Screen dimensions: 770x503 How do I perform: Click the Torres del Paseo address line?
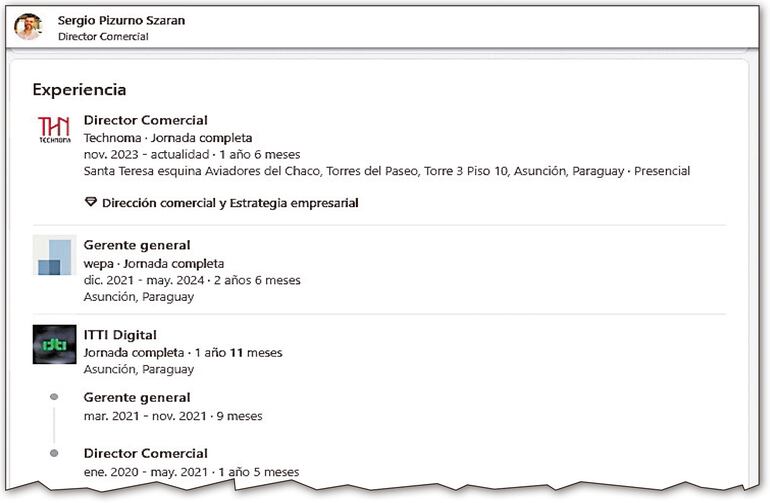(387, 171)
